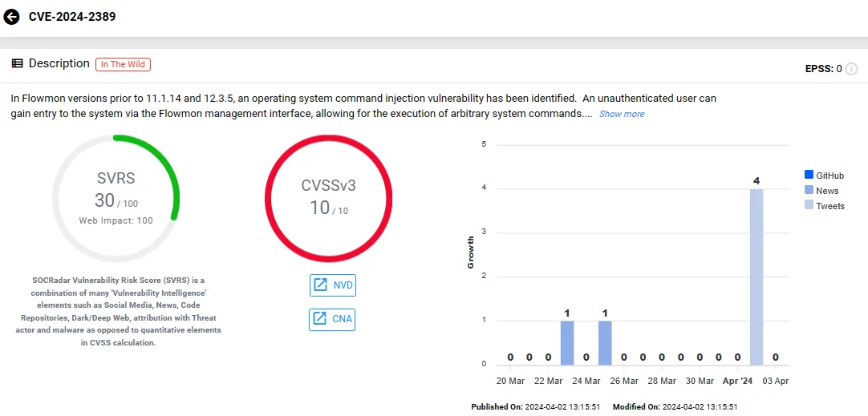The image size is (868, 416).
Task: Click the 28 Mar axis label
Action: (x=662, y=382)
